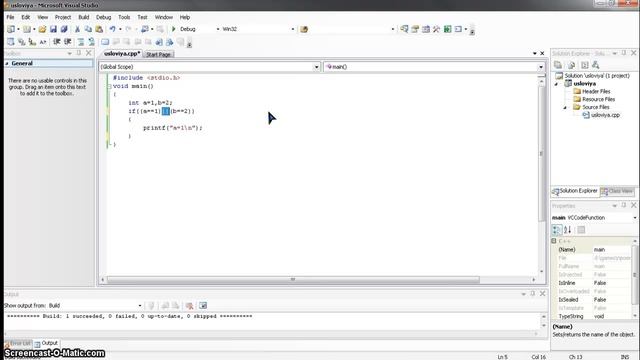
Task: Toggle auto-hide pin on Properties panel
Action: click(624, 205)
